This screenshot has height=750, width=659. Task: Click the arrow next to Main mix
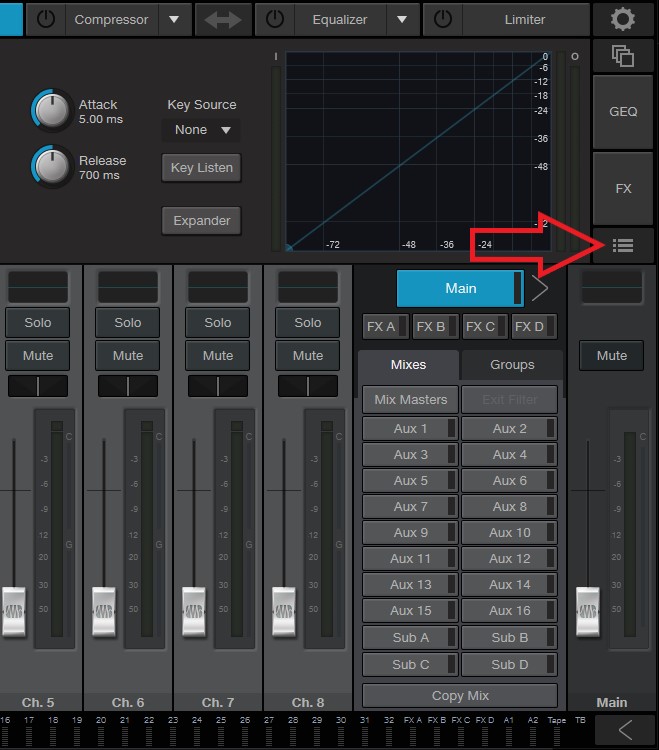539,288
